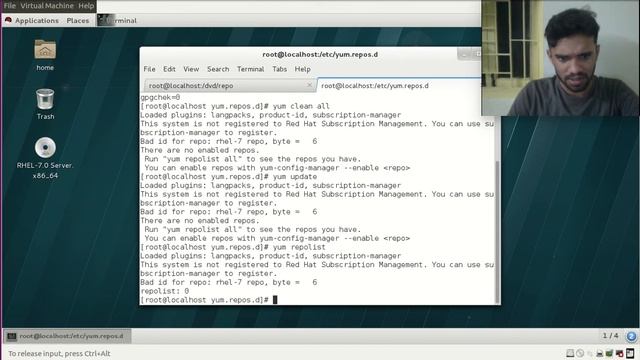The width and height of the screenshot is (640, 360).
Task: Open the VMware Help menu
Action: pos(86,6)
